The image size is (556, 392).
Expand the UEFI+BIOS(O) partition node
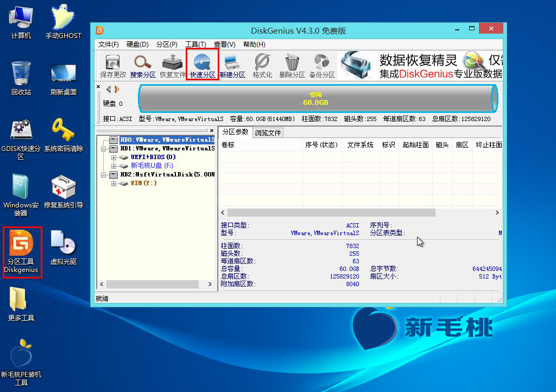click(x=113, y=157)
